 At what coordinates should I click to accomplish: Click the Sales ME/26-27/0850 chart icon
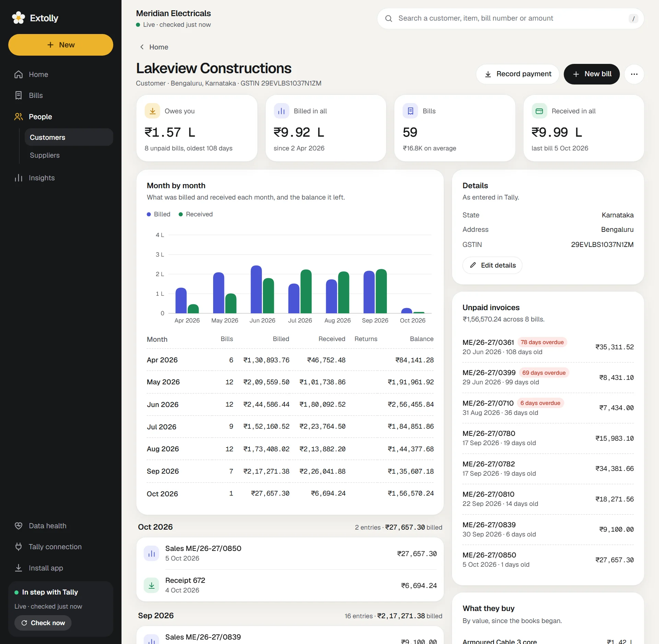[151, 553]
